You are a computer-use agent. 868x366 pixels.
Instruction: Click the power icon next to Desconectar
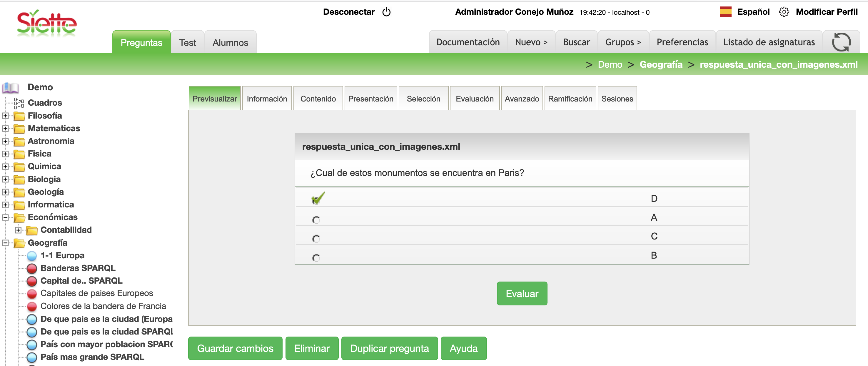[x=386, y=12]
